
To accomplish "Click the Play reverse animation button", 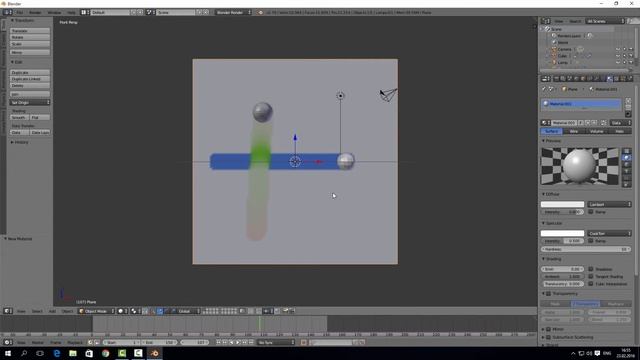I will tap(231, 342).
